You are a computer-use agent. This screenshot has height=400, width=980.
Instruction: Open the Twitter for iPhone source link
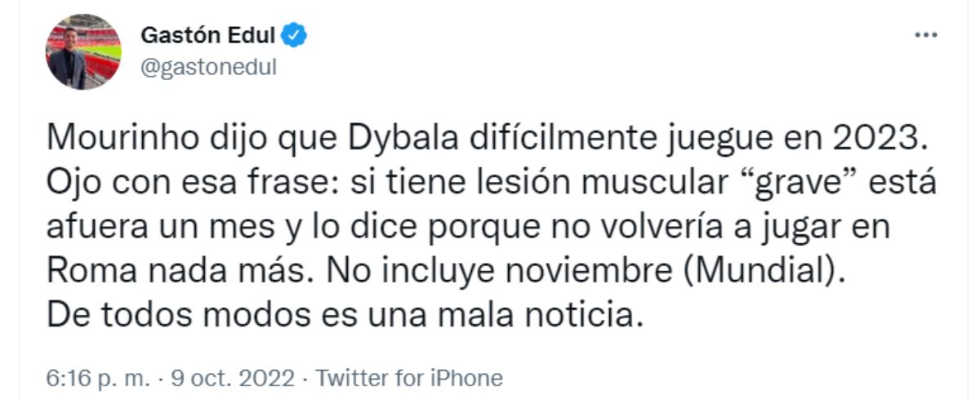coord(408,378)
